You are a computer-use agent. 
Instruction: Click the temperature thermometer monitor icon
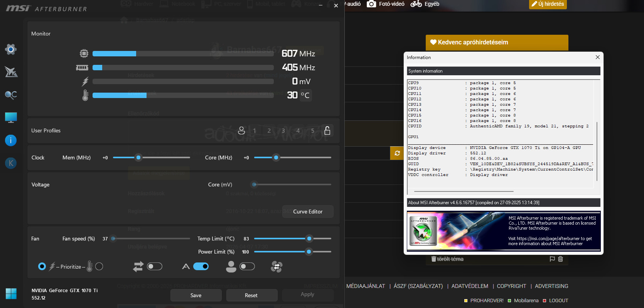click(85, 95)
